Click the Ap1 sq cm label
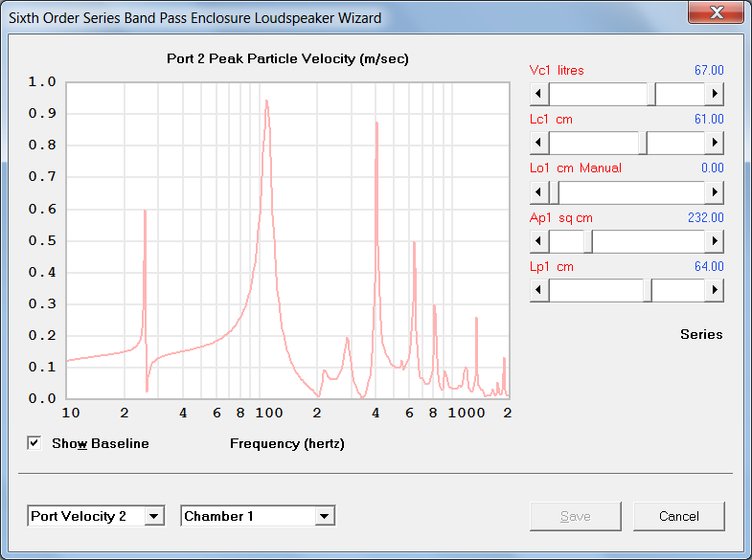Viewport: 752px width, 560px height. [x=561, y=218]
